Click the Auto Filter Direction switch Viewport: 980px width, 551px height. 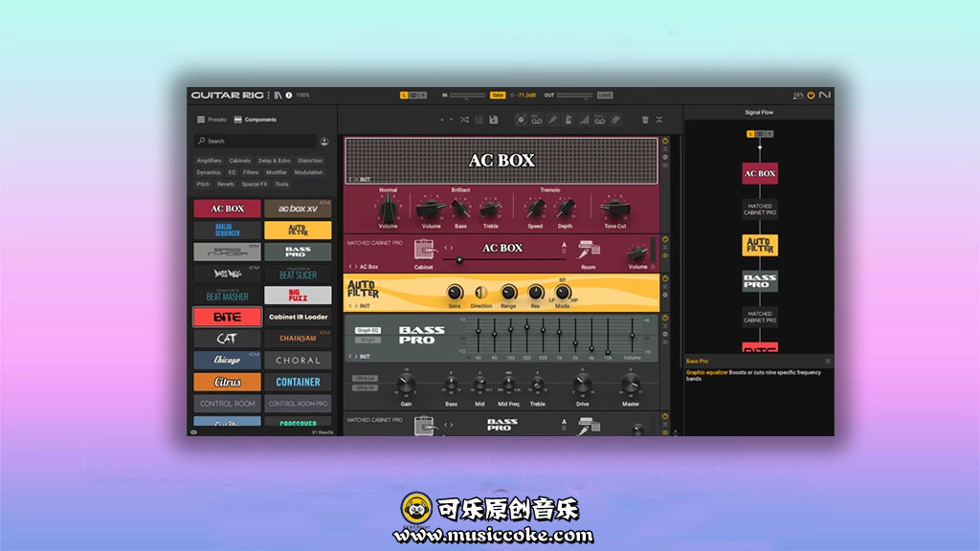[480, 293]
